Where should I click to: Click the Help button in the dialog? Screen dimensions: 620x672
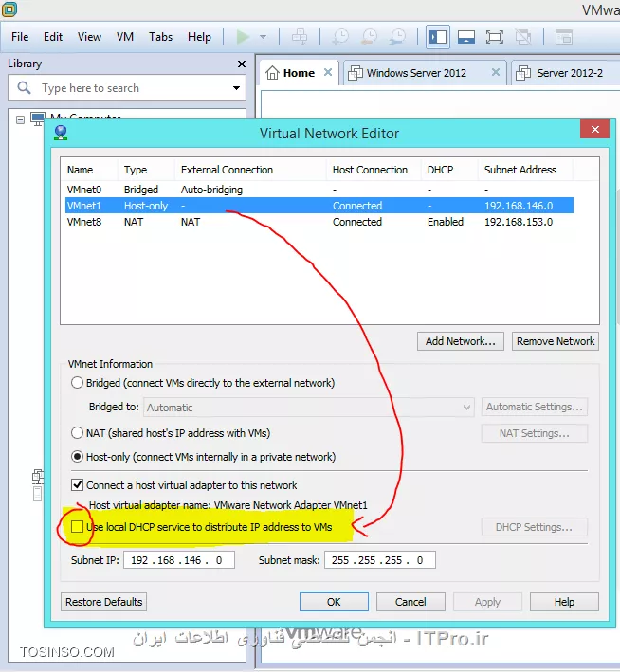(564, 602)
